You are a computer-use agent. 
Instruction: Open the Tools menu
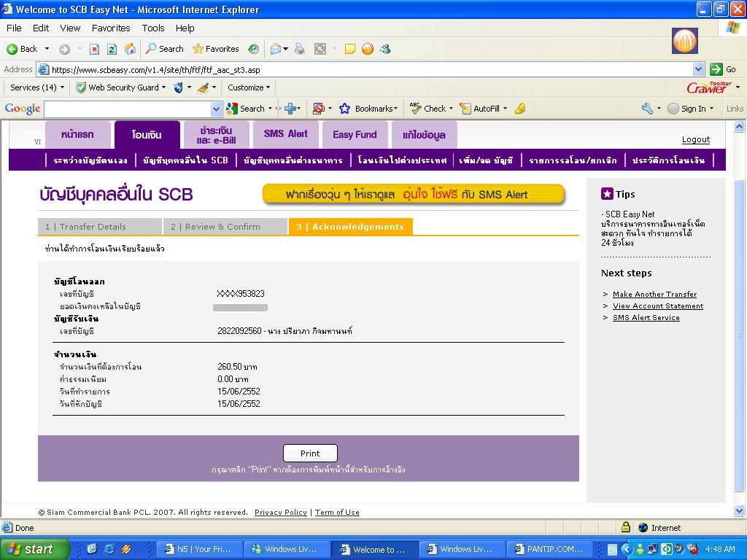pos(153,28)
